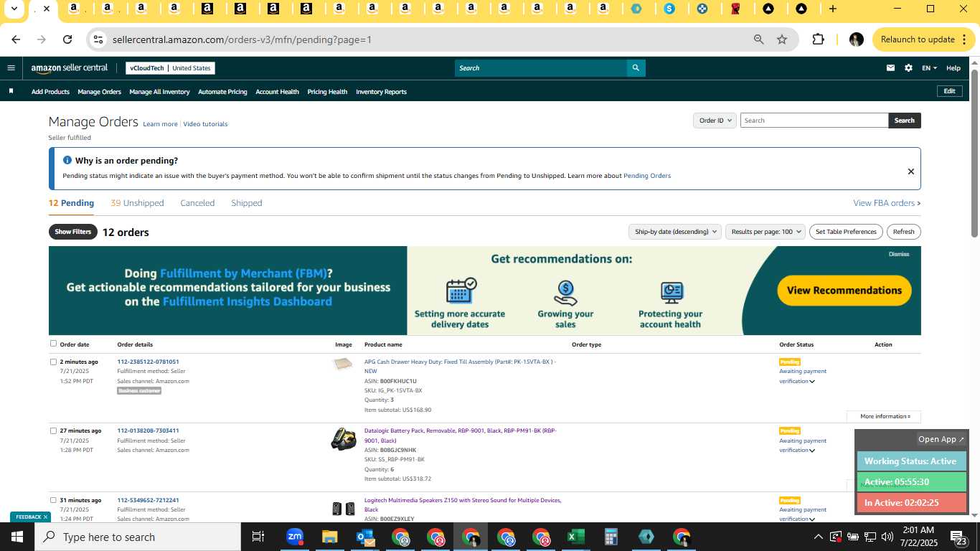Switch to the 39 Unshipped tab
This screenshot has height=551, width=980.
click(137, 203)
